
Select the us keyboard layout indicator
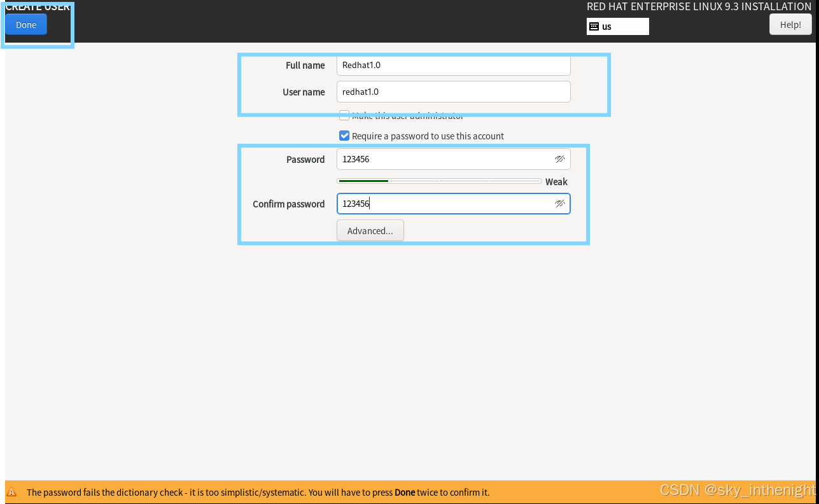coord(618,26)
